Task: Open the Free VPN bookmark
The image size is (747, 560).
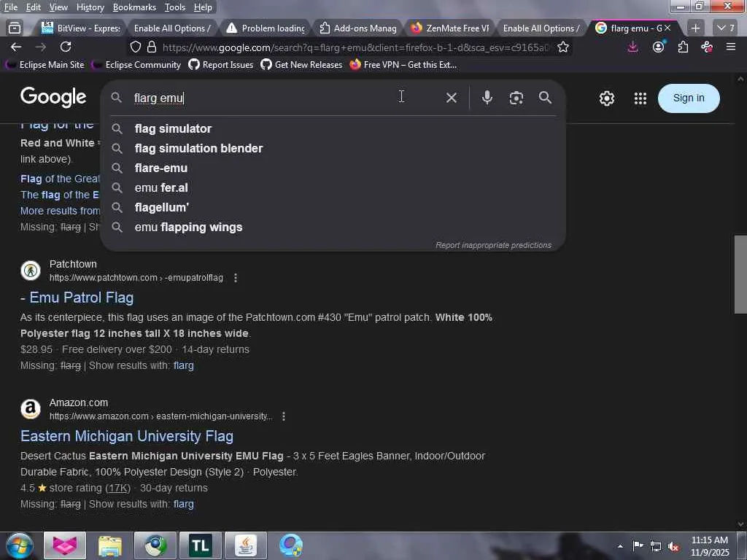Action: [x=403, y=65]
